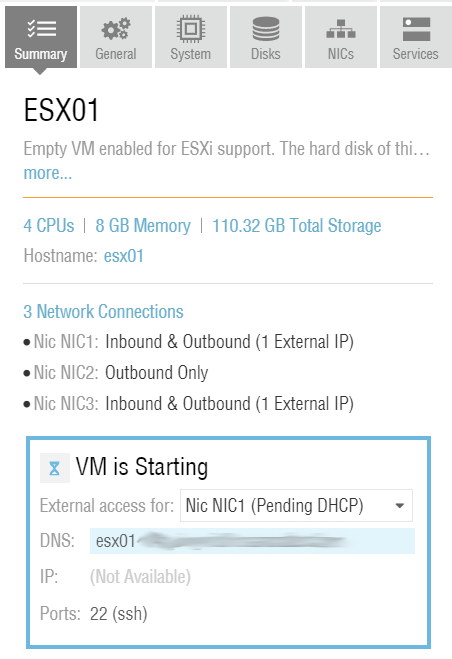Select the DNS name field
The width and height of the screenshot is (452, 659).
(x=252, y=541)
